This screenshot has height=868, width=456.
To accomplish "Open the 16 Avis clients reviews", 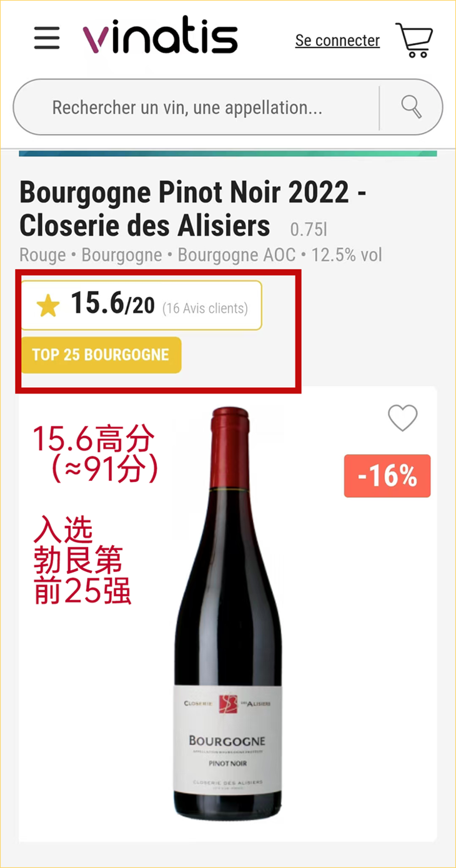I will 206,308.
